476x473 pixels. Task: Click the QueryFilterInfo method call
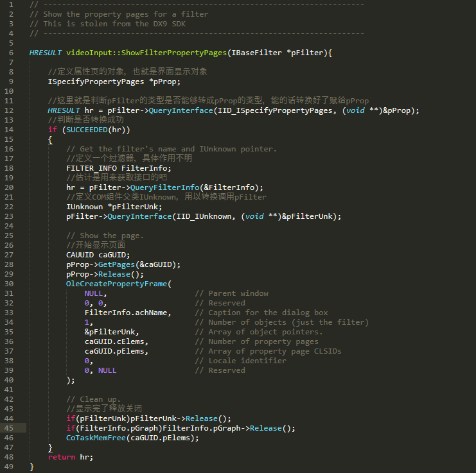pyautogui.click(x=165, y=187)
